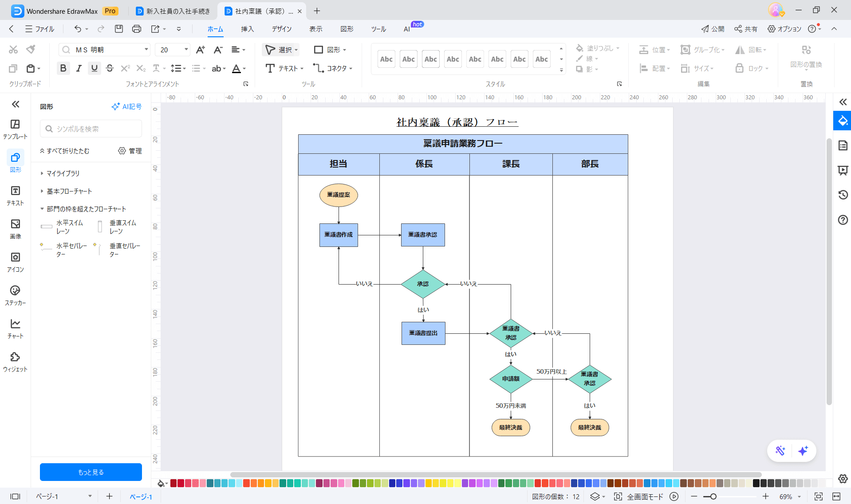This screenshot has height=504, width=851.
Task: Click the zoom slider handle
Action: [713, 496]
